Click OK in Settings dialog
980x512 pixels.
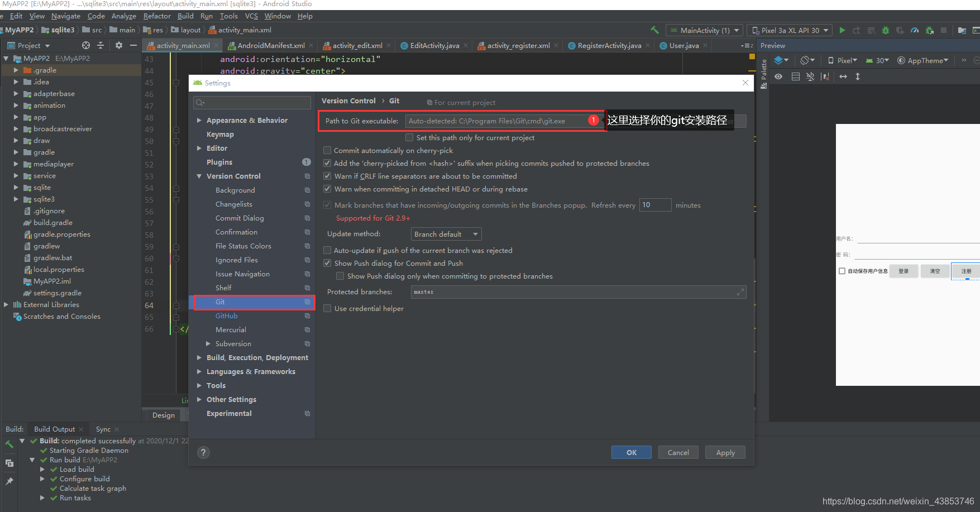[x=632, y=452]
